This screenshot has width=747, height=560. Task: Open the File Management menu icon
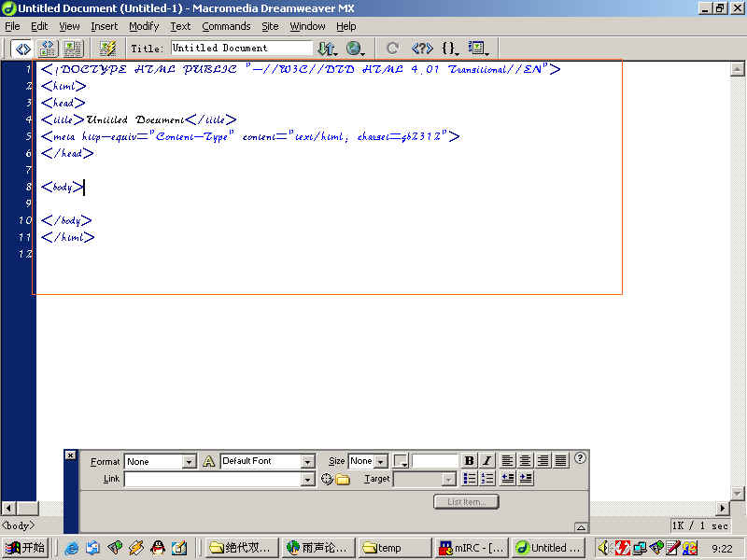tap(326, 48)
